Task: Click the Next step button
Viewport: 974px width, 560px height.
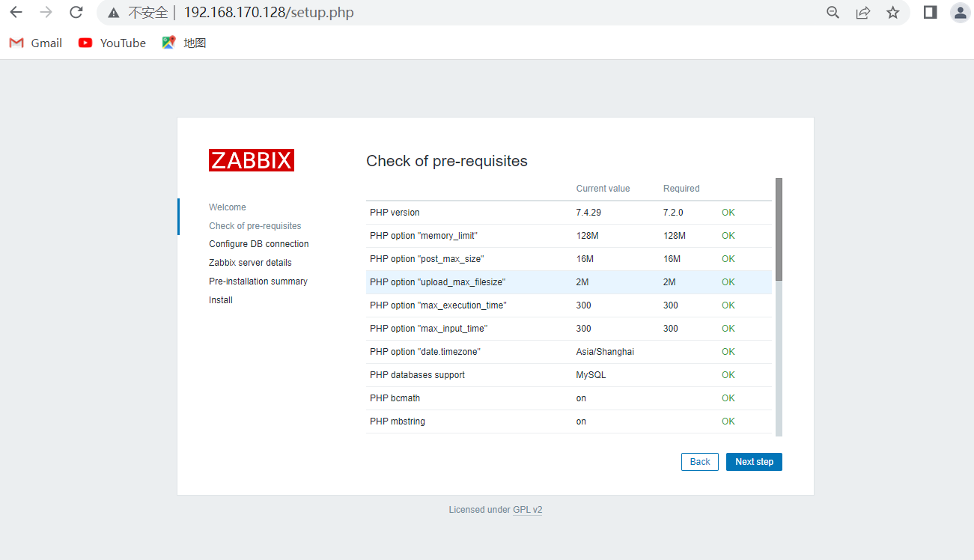Action: pos(754,462)
